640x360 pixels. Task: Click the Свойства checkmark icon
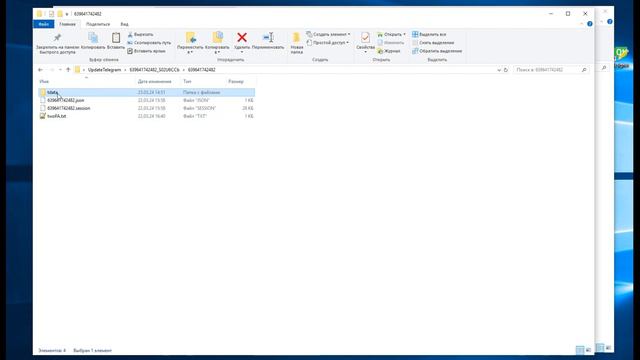pos(365,38)
